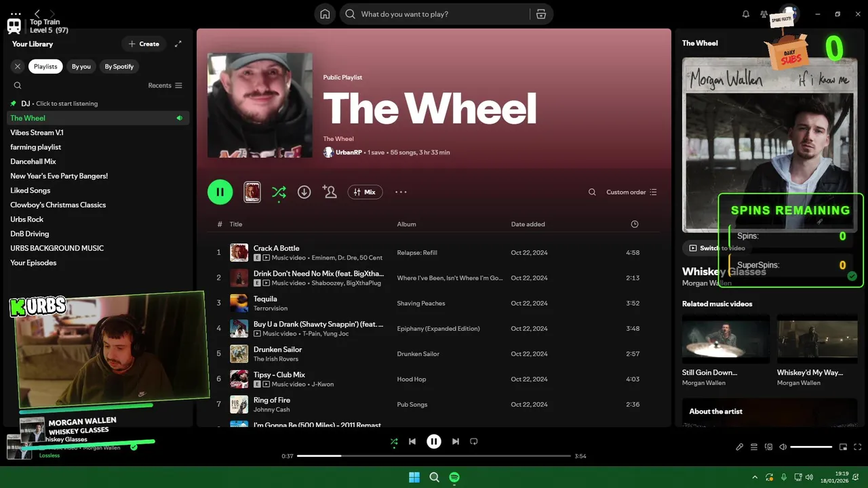Open the What's New notification bell
868x488 pixels.
tap(746, 14)
